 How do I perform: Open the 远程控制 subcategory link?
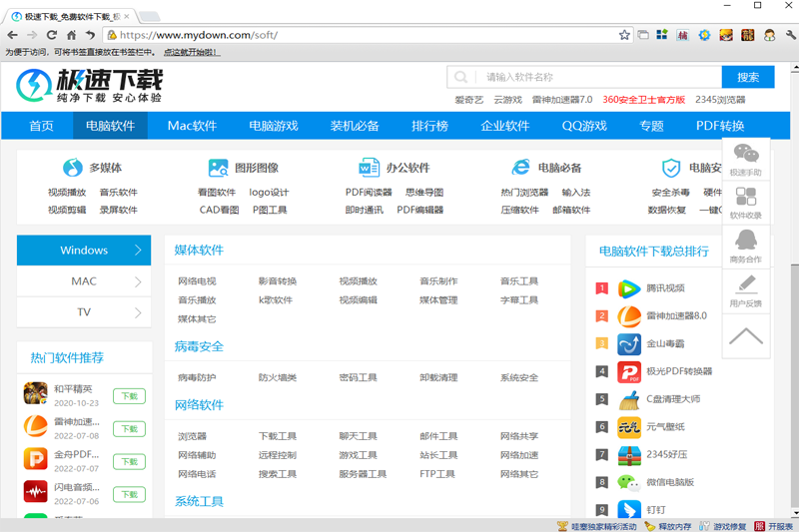tap(278, 455)
